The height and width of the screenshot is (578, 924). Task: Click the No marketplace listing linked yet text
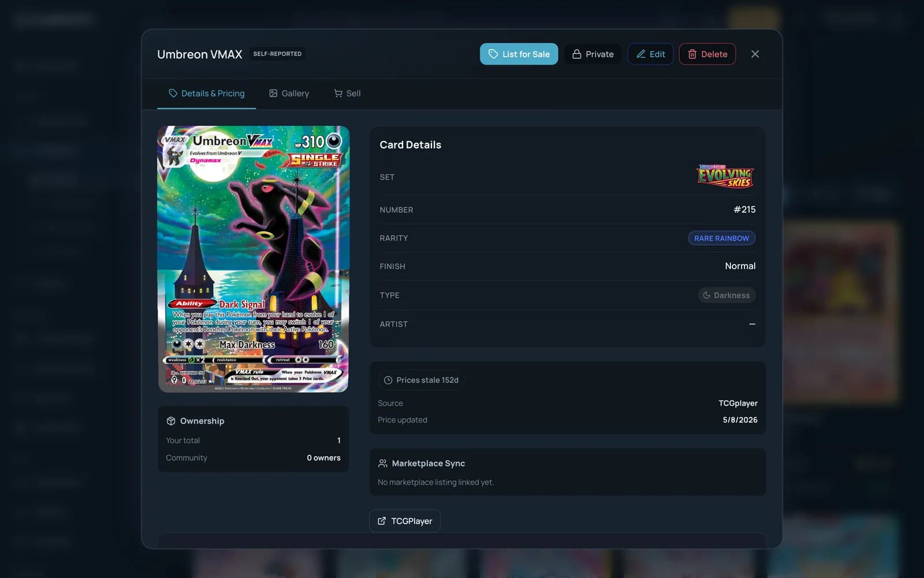point(435,482)
